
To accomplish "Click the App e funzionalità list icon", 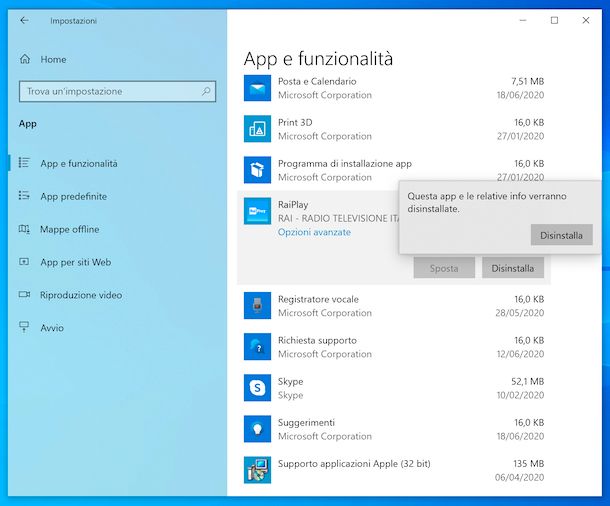I will coord(24,163).
